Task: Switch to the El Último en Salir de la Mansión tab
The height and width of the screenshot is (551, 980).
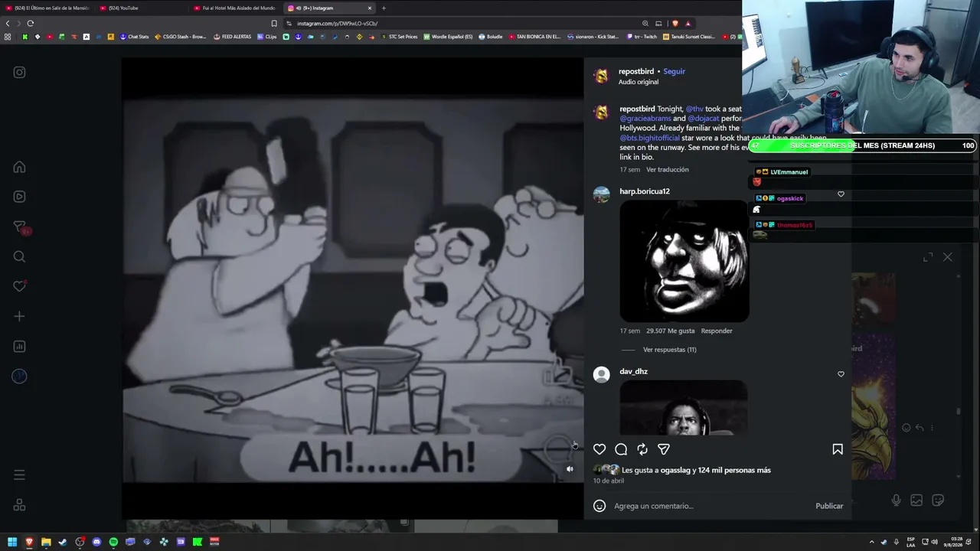Action: point(47,8)
